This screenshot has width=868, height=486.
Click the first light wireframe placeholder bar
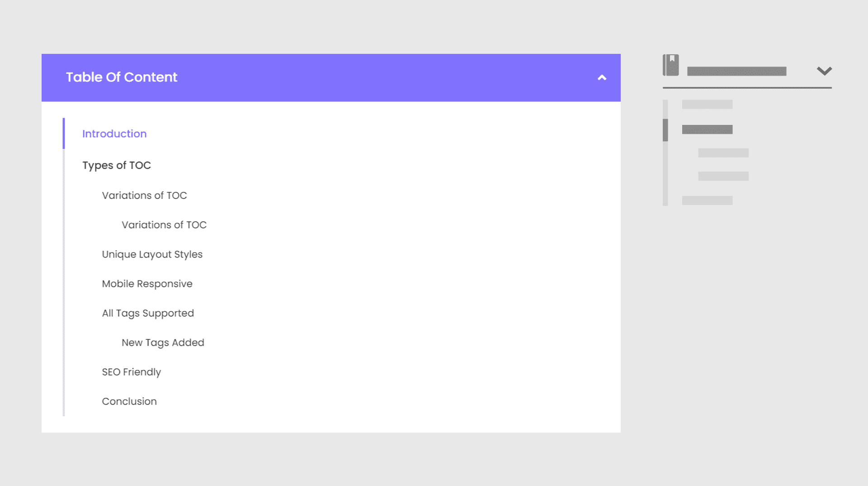(x=707, y=105)
